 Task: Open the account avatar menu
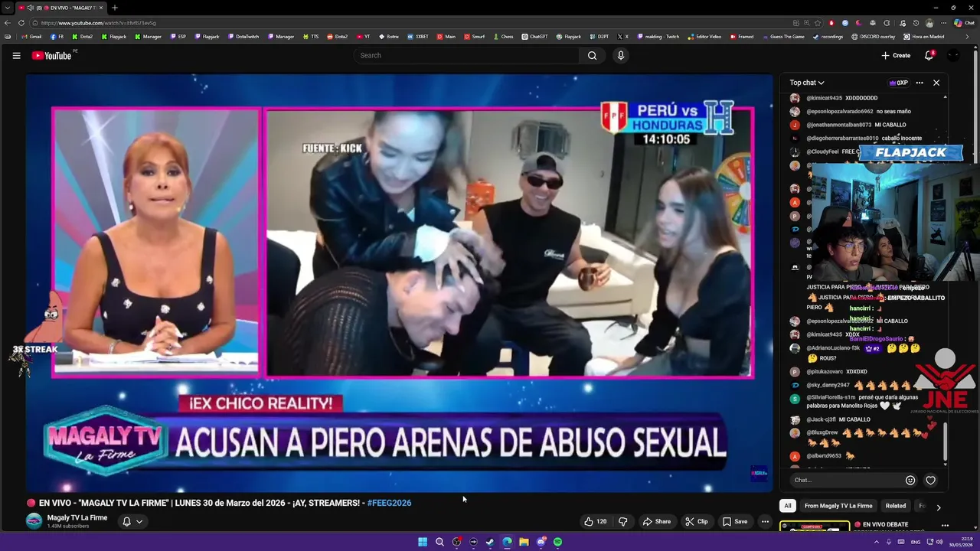[953, 55]
